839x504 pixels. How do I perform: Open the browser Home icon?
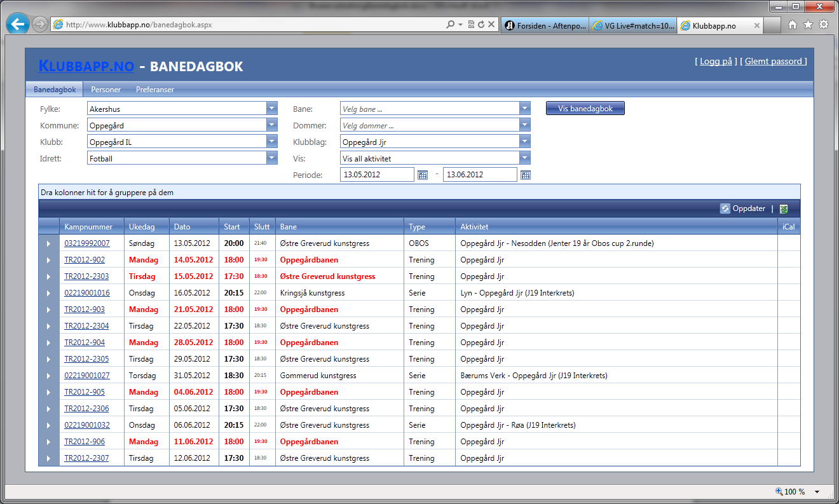(793, 25)
